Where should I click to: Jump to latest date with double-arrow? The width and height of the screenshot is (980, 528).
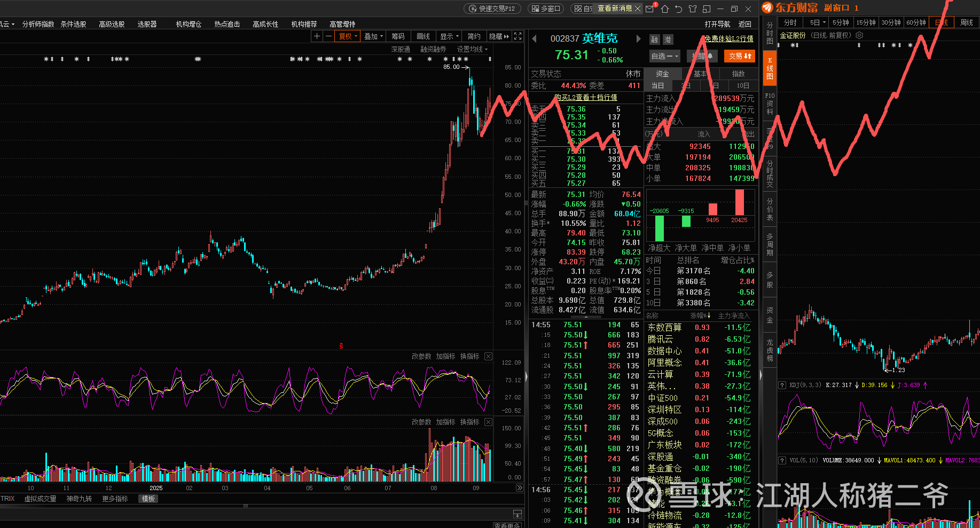click(x=519, y=488)
